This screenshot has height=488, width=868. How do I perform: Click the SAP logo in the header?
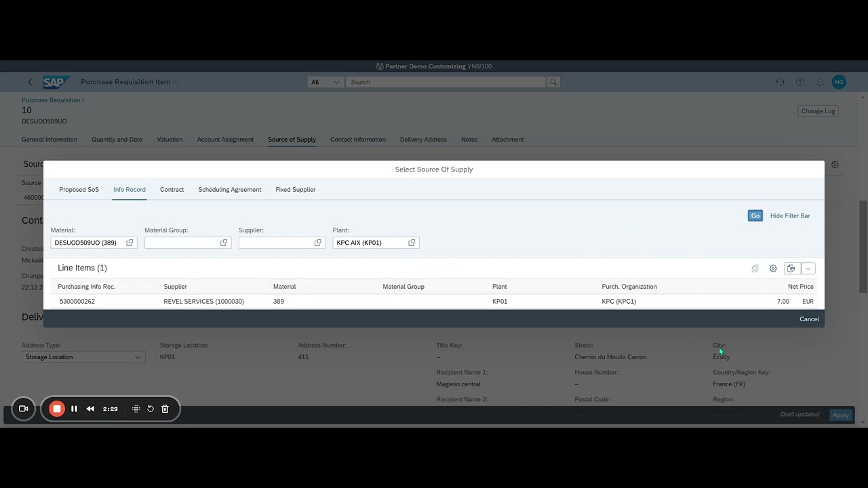tap(57, 82)
